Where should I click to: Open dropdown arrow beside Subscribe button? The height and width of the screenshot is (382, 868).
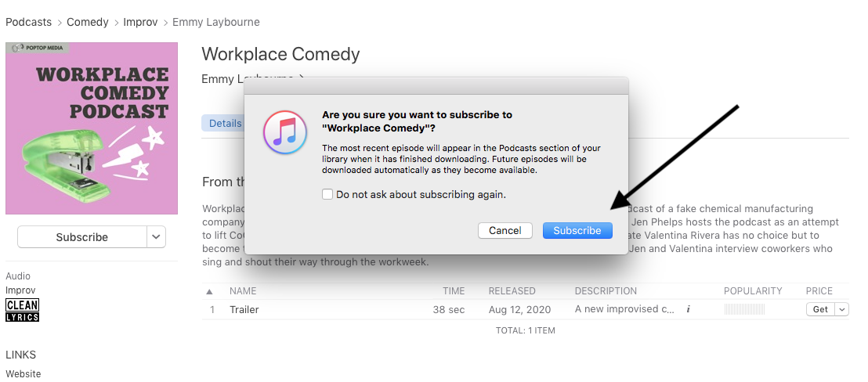(156, 237)
